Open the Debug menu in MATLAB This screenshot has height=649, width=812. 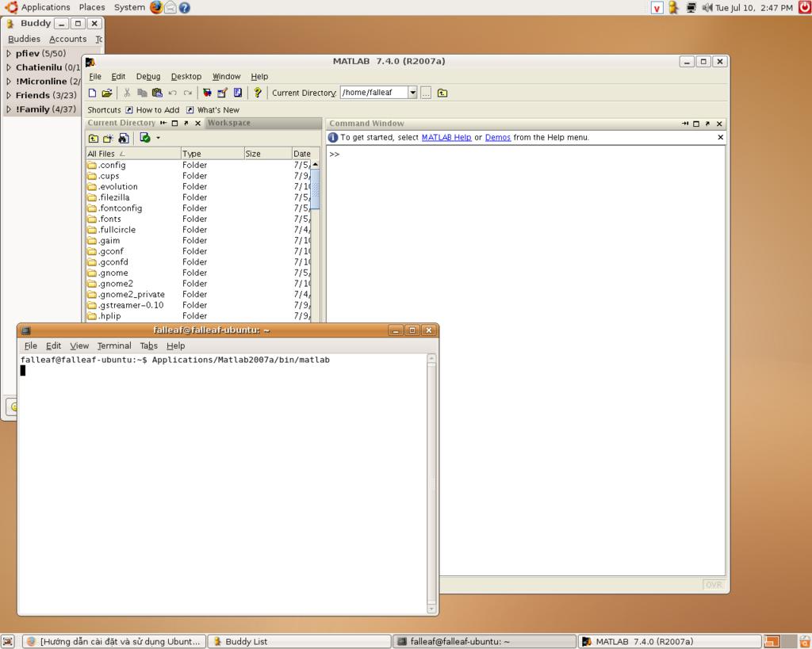click(147, 77)
